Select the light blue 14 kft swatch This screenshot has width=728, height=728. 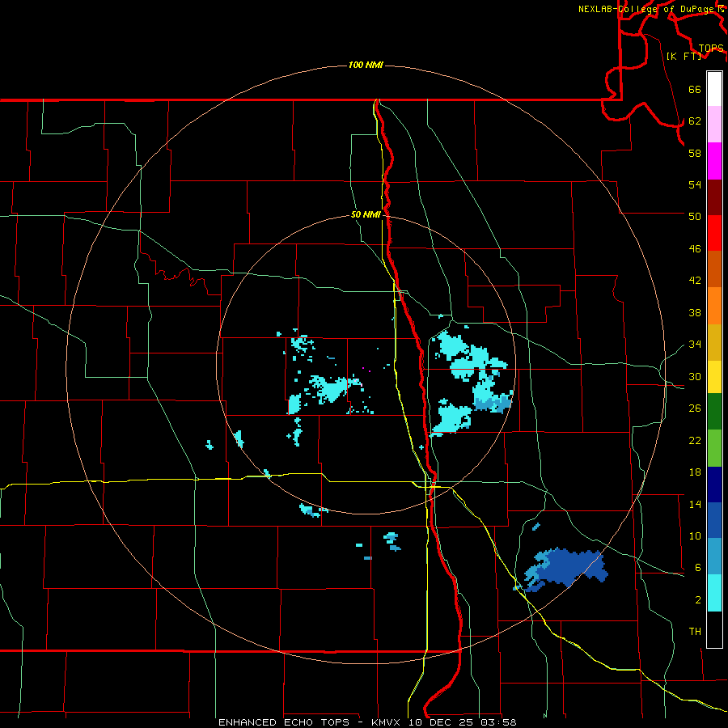714,557
